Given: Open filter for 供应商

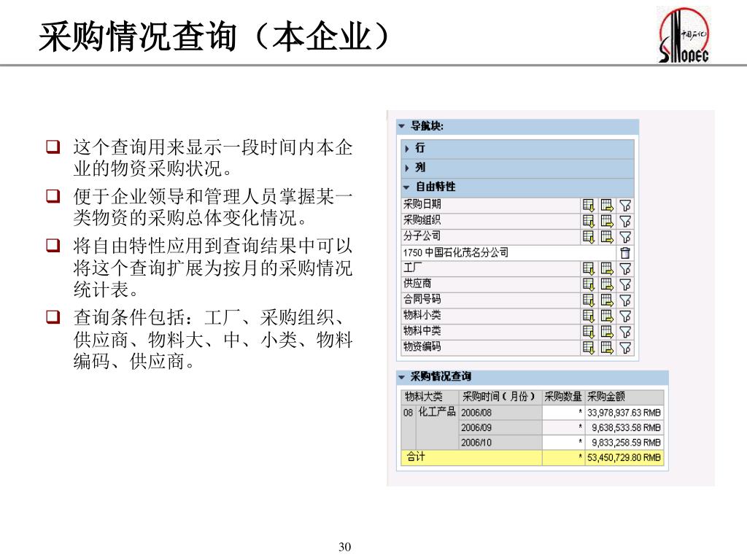Looking at the screenshot, I should (x=625, y=284).
